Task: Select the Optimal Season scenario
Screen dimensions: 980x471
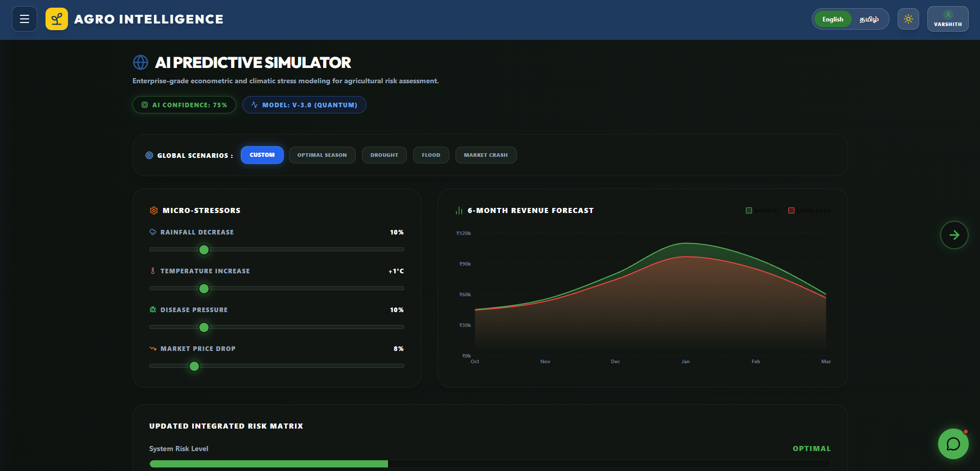Action: point(322,155)
